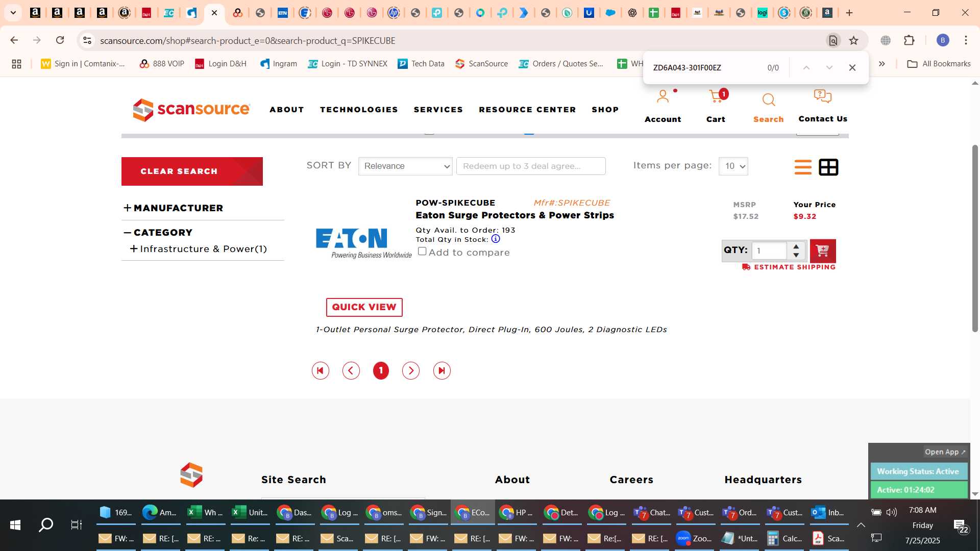Click the QTY input field

click(770, 251)
